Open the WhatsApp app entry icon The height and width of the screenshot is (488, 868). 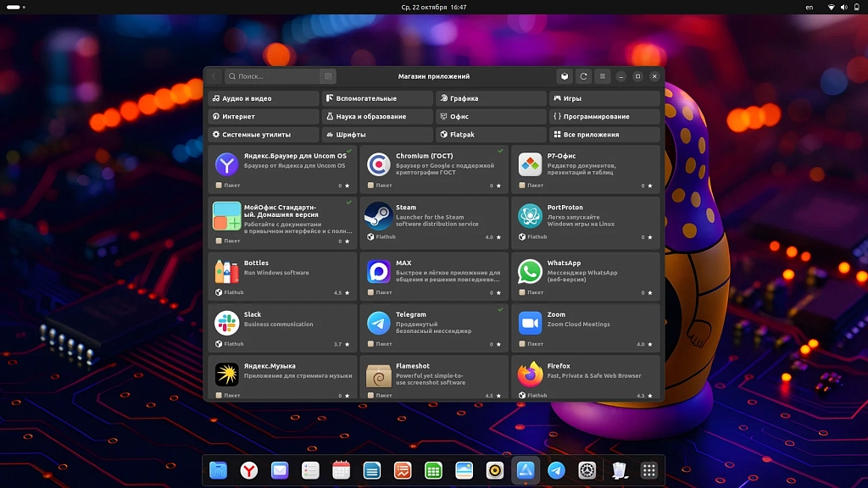coord(530,271)
